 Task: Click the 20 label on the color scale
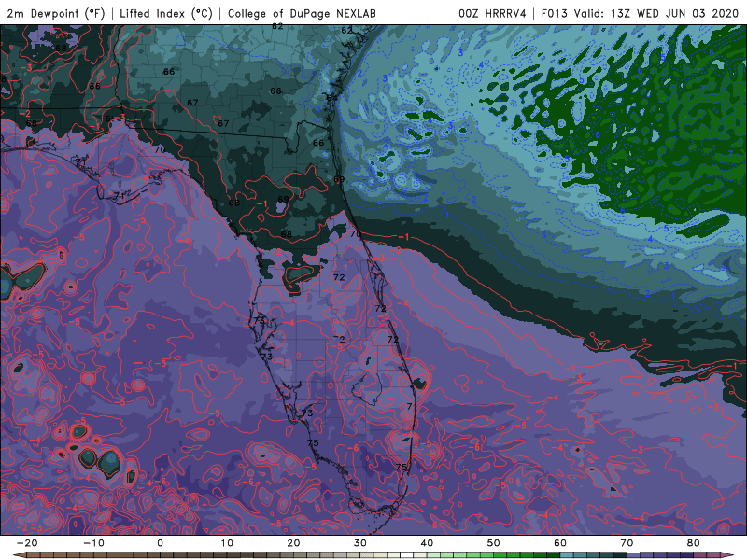293,543
